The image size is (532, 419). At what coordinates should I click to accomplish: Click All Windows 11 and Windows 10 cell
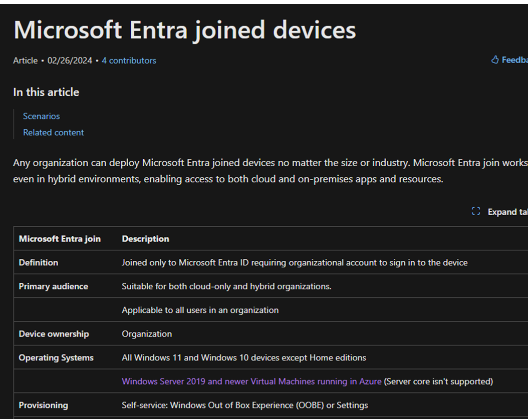pyautogui.click(x=244, y=357)
